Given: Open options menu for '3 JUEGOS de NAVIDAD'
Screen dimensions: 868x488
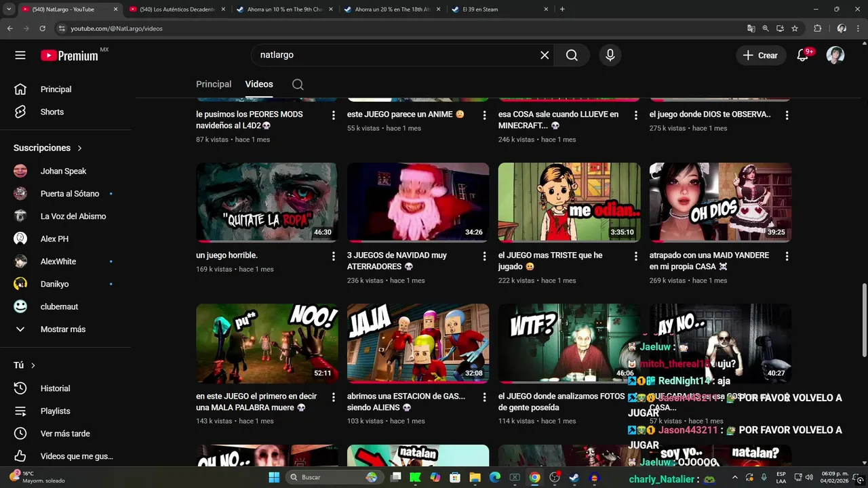Looking at the screenshot, I should [x=484, y=256].
